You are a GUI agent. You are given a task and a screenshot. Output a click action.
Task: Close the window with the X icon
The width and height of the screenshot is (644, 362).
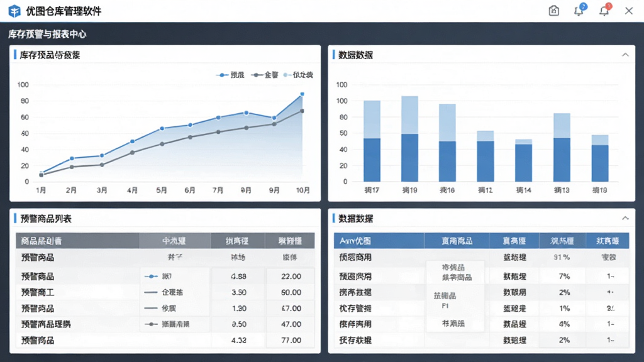(x=629, y=11)
